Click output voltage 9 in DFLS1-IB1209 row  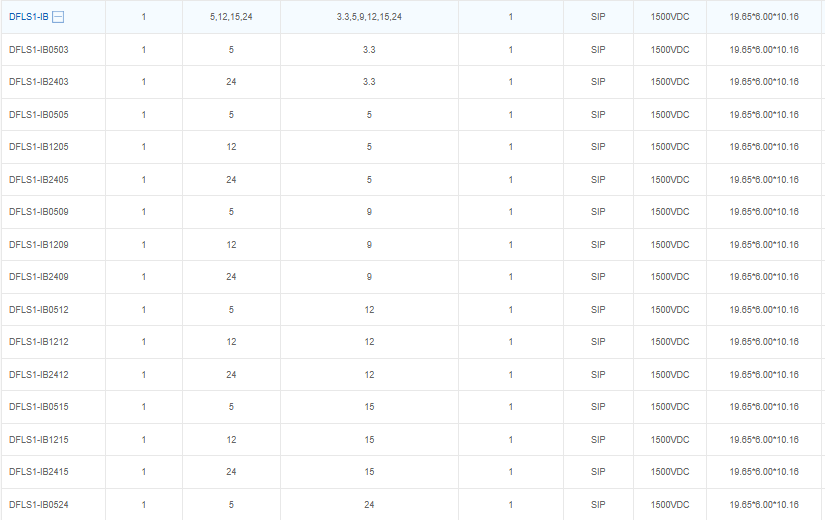(369, 245)
